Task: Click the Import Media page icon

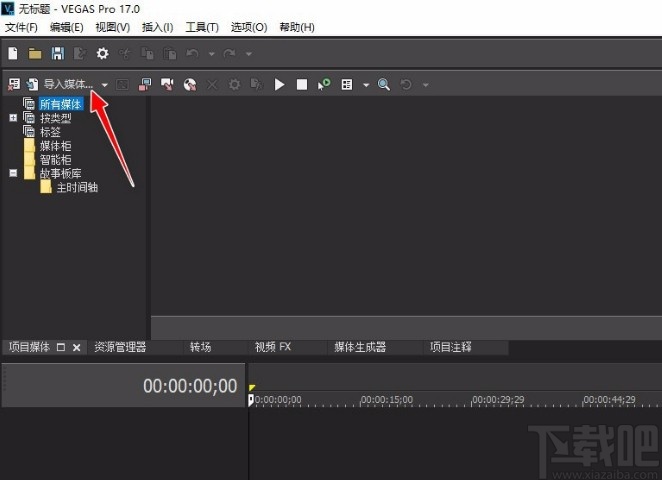Action: coord(33,84)
